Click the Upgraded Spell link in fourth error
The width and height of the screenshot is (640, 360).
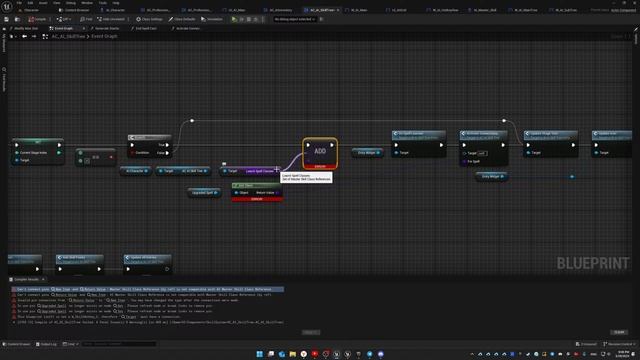pos(52,306)
